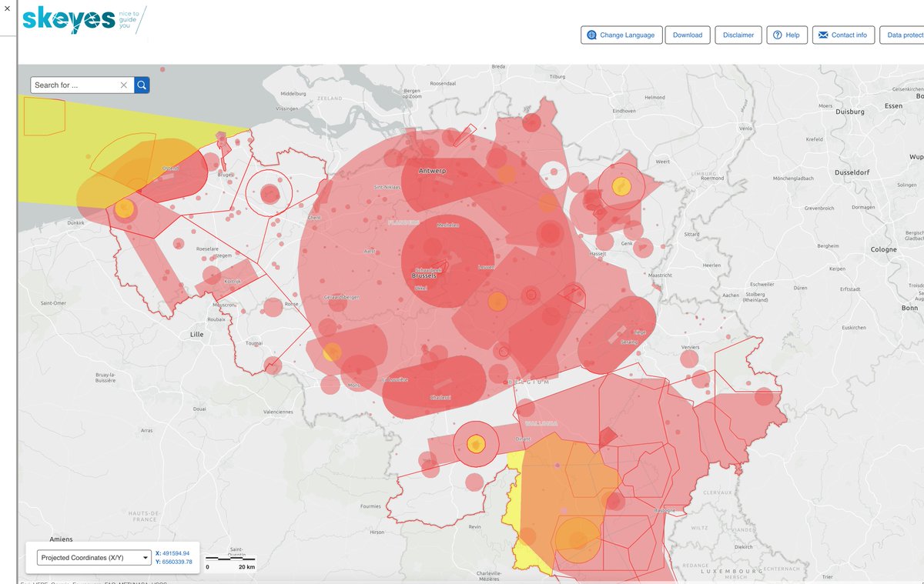
Task: Click the red circular zone east of Bruges
Action: (269, 194)
